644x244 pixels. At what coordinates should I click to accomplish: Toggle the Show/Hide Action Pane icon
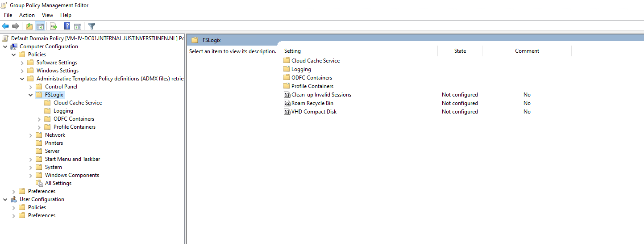click(x=77, y=26)
